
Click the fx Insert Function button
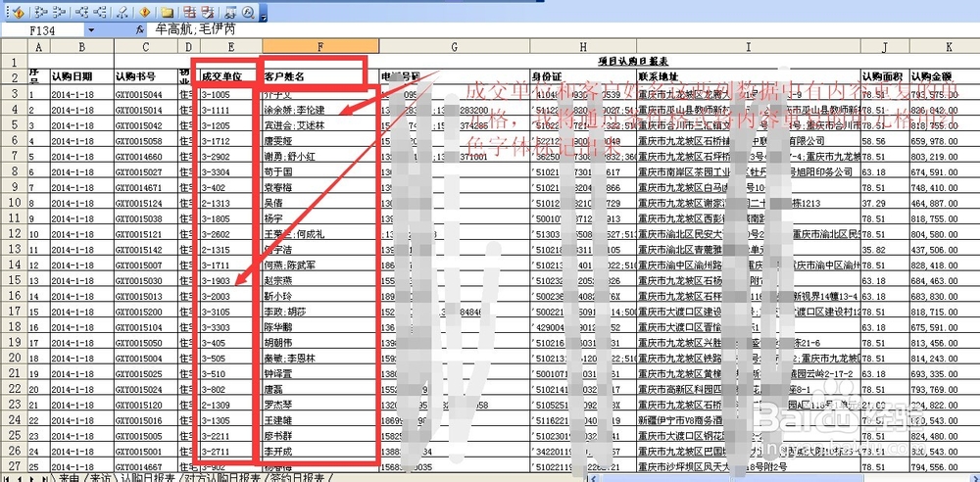(x=140, y=30)
